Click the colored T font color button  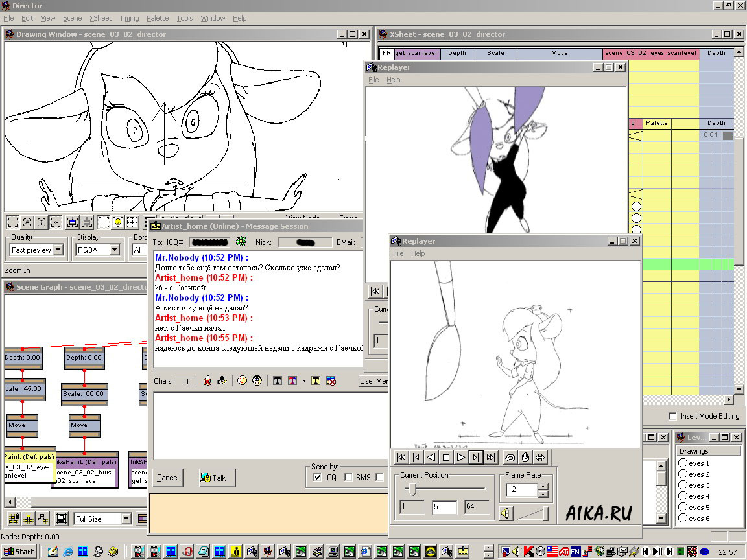(x=292, y=380)
